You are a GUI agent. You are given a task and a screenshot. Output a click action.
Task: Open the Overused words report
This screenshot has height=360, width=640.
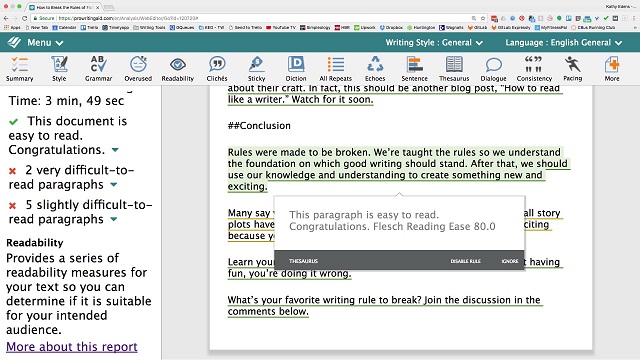click(138, 69)
